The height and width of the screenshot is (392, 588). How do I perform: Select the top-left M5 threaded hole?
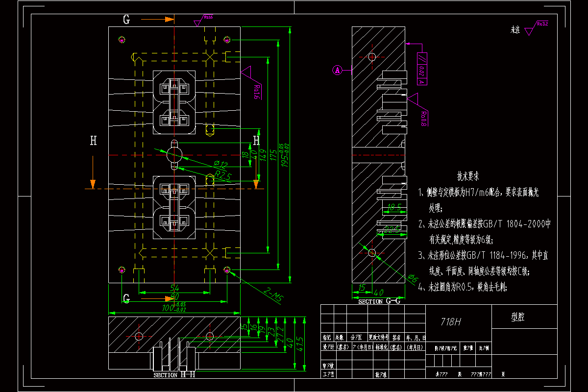click(x=122, y=39)
